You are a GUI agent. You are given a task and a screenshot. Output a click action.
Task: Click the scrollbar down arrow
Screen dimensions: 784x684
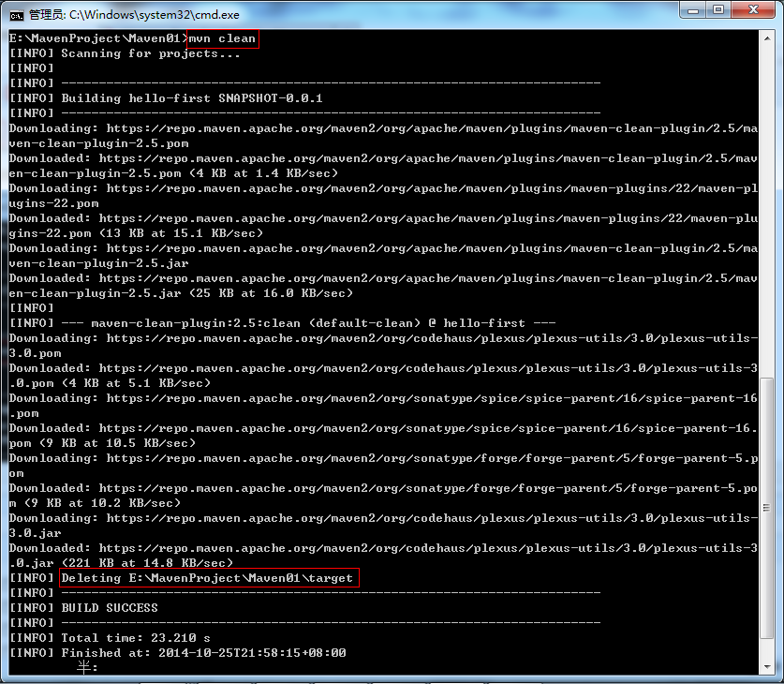[767, 667]
